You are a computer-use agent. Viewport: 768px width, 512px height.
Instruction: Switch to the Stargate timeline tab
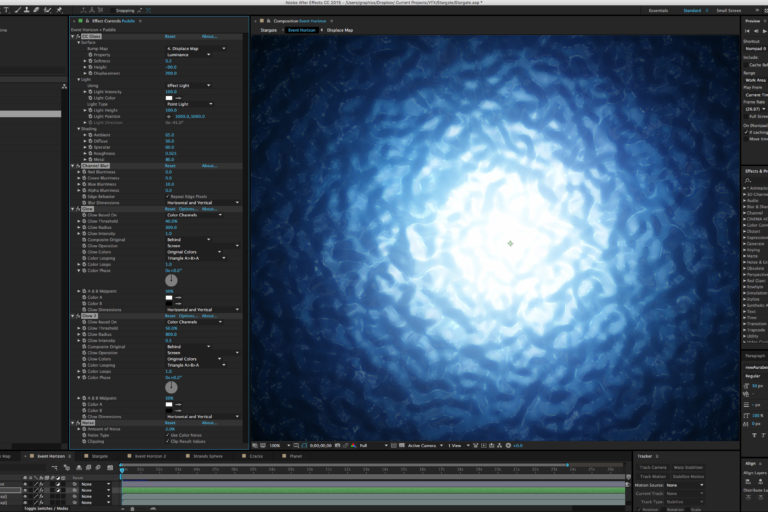[x=98, y=456]
